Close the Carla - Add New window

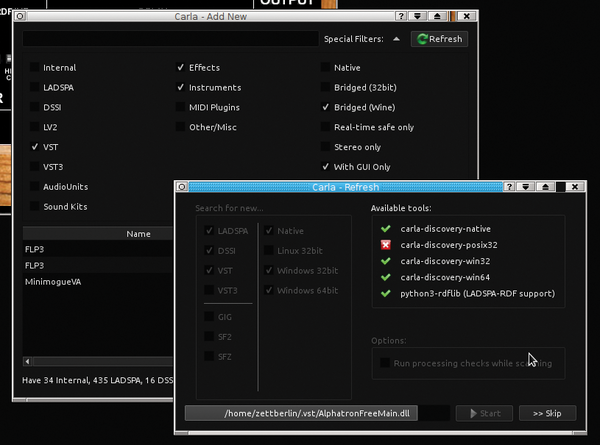pyautogui.click(x=466, y=16)
